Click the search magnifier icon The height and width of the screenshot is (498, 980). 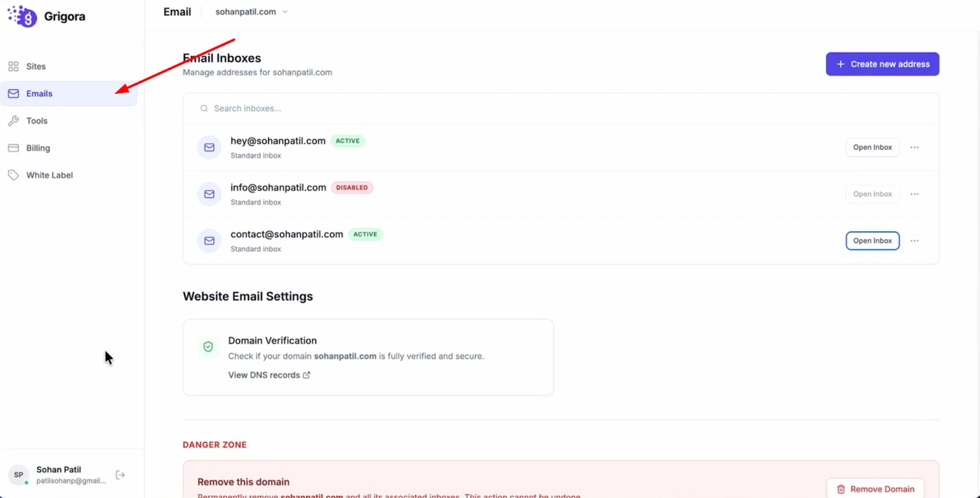[204, 109]
